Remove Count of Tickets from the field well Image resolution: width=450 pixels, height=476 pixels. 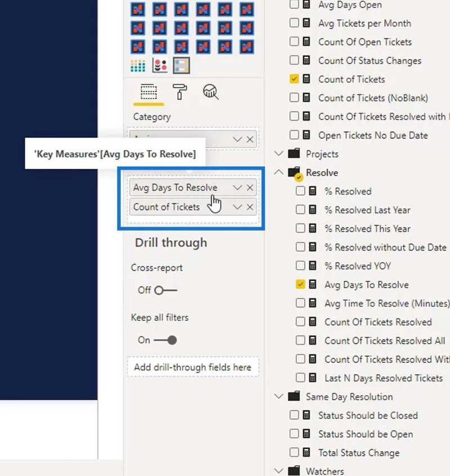pyautogui.click(x=250, y=207)
